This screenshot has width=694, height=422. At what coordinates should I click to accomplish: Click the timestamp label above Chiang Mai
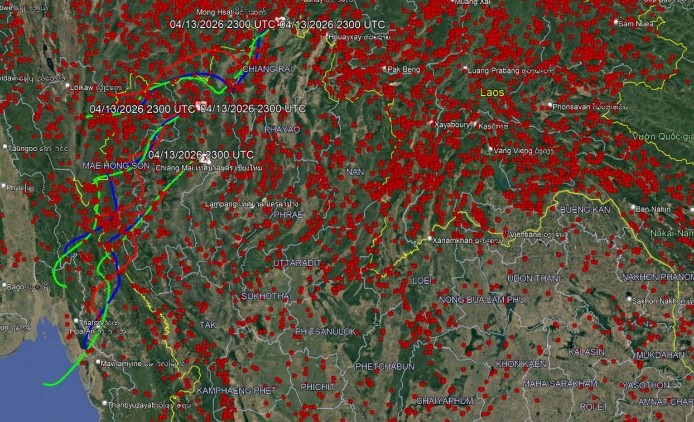tap(200, 155)
